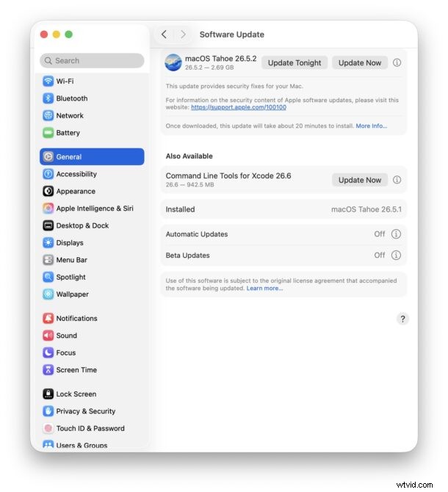Screen dimensions: 448x492
Task: Click the 26.6 — 942.5 MB size text
Action: click(x=189, y=185)
